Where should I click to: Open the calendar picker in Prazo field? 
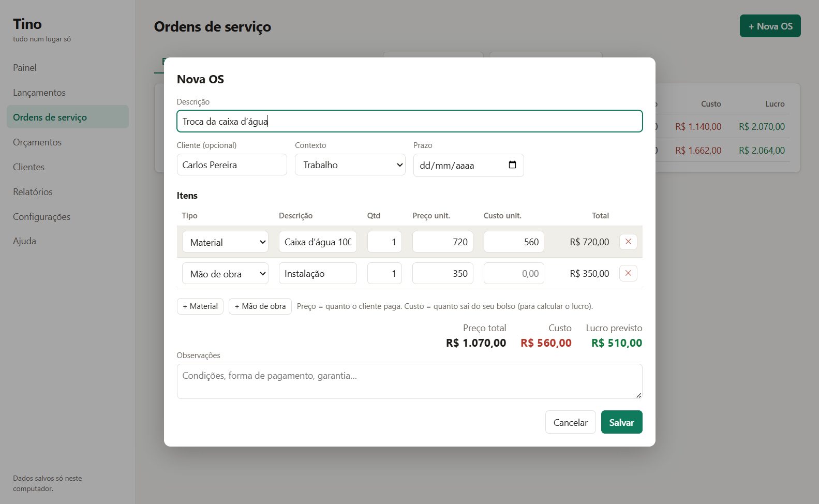point(512,165)
